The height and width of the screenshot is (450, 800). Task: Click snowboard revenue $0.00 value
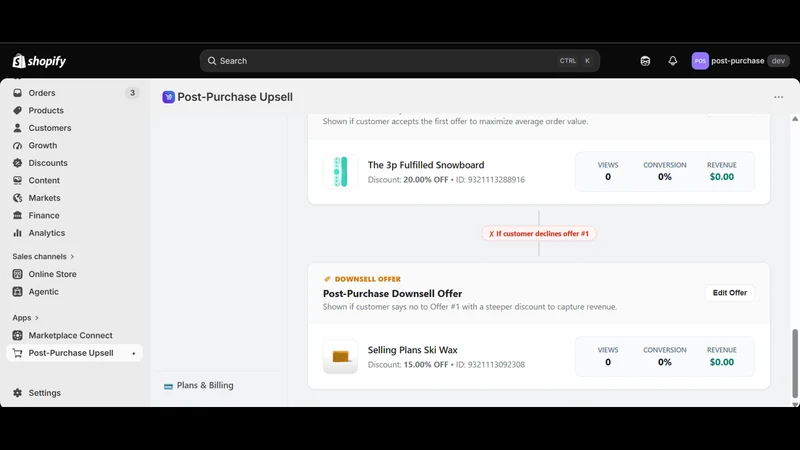coord(722,177)
